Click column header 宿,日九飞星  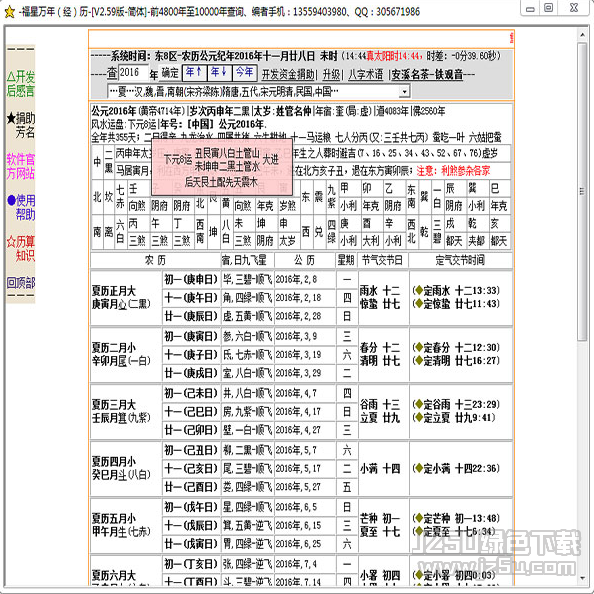(247, 260)
